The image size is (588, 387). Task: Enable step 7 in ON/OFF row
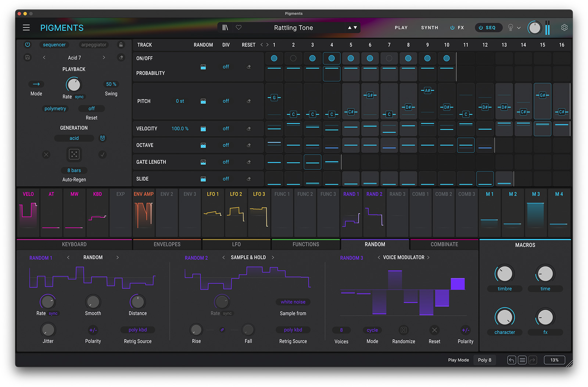[389, 58]
